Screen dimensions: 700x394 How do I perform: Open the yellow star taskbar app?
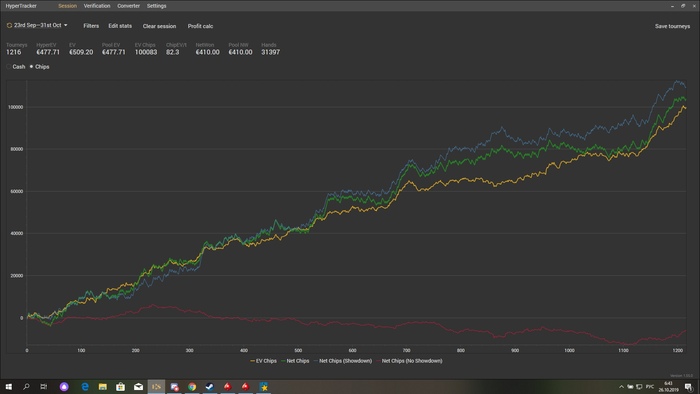click(263, 386)
